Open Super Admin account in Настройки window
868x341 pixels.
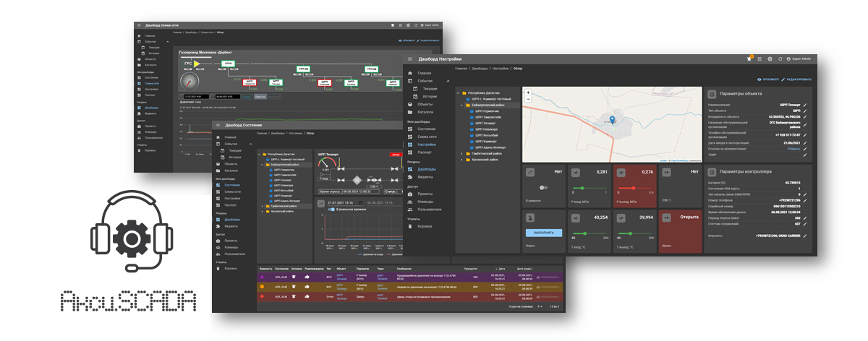(x=799, y=58)
